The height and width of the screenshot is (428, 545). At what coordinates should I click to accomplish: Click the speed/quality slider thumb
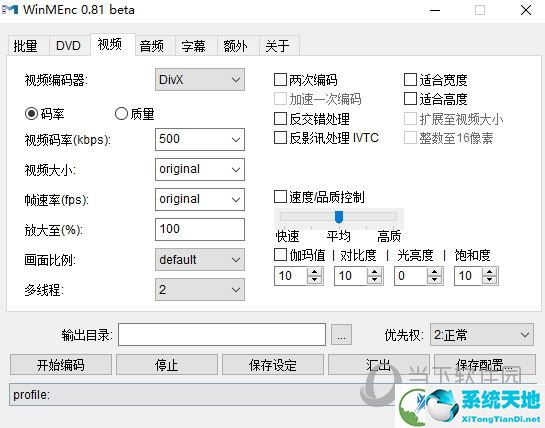339,217
